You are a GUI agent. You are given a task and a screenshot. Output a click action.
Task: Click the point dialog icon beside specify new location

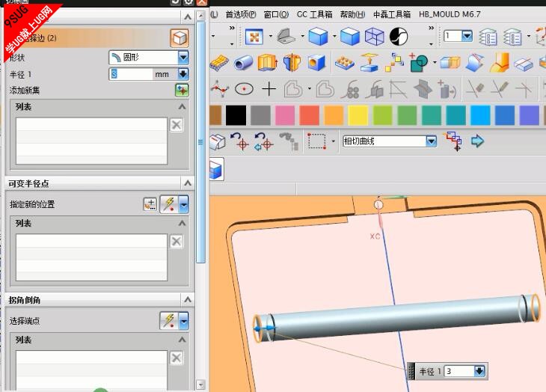pyautogui.click(x=150, y=204)
